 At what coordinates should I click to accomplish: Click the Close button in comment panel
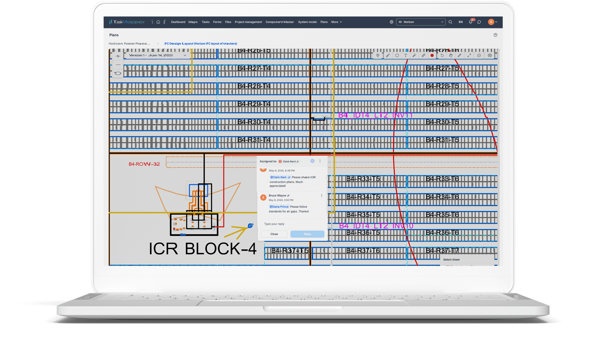click(274, 234)
